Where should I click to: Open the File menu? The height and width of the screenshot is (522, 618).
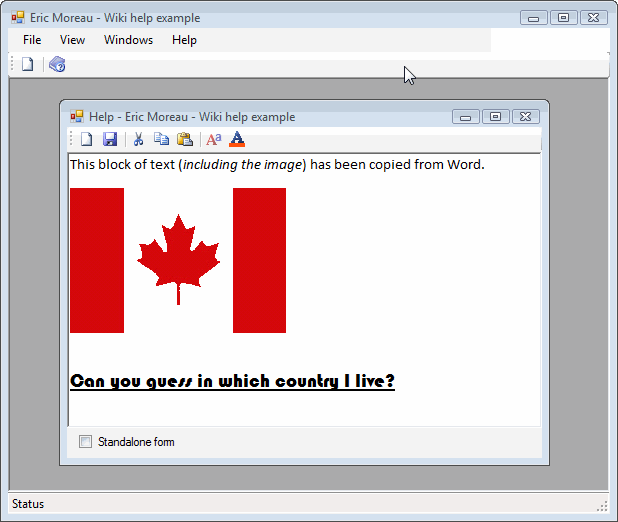click(32, 40)
